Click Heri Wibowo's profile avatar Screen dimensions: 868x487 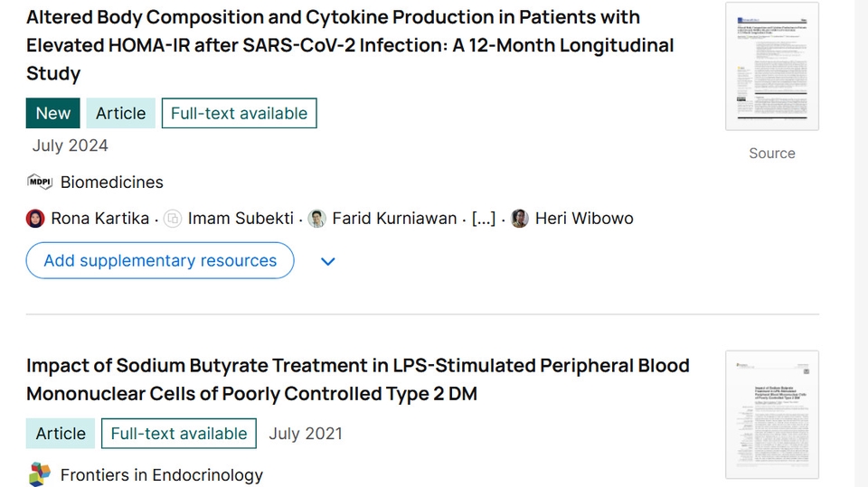tap(520, 219)
